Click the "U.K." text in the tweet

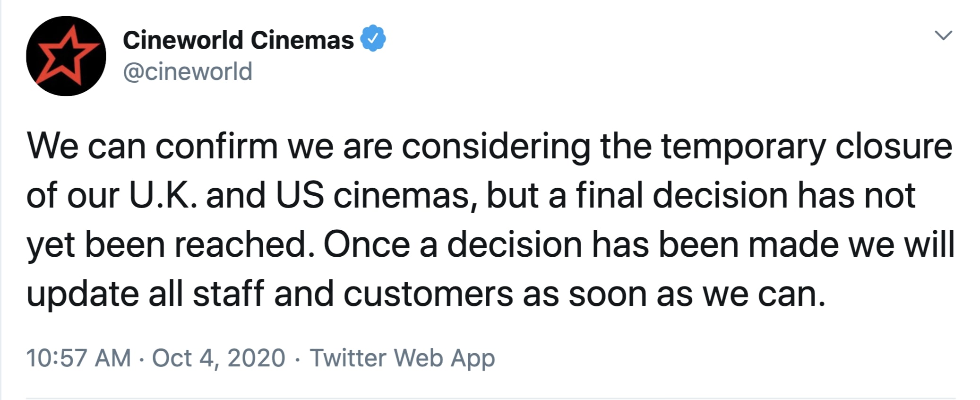pyautogui.click(x=163, y=195)
